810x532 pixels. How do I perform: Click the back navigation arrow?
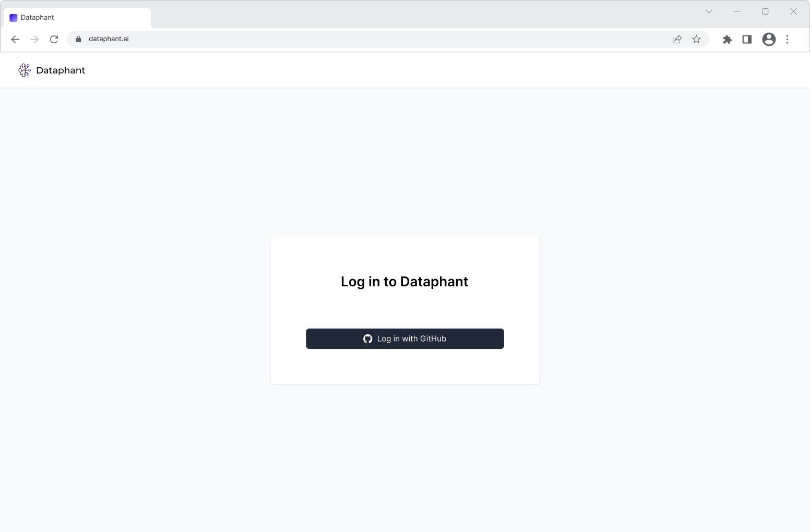pyautogui.click(x=15, y=39)
